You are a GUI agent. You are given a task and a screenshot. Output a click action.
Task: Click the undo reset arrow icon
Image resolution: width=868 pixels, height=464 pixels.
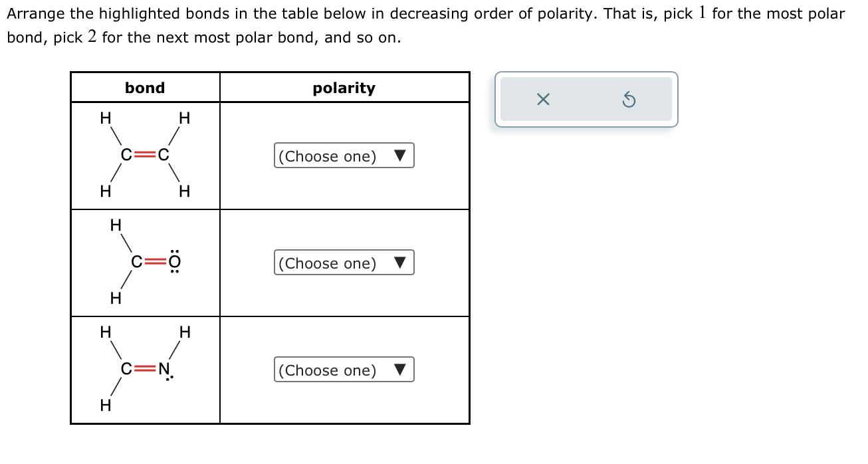pos(629,100)
